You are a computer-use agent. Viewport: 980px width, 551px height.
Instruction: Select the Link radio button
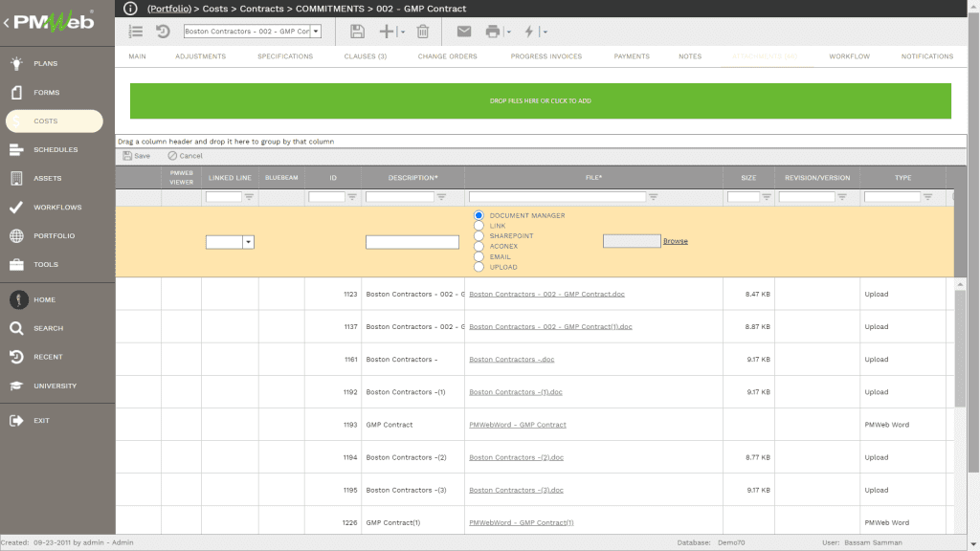[479, 226]
